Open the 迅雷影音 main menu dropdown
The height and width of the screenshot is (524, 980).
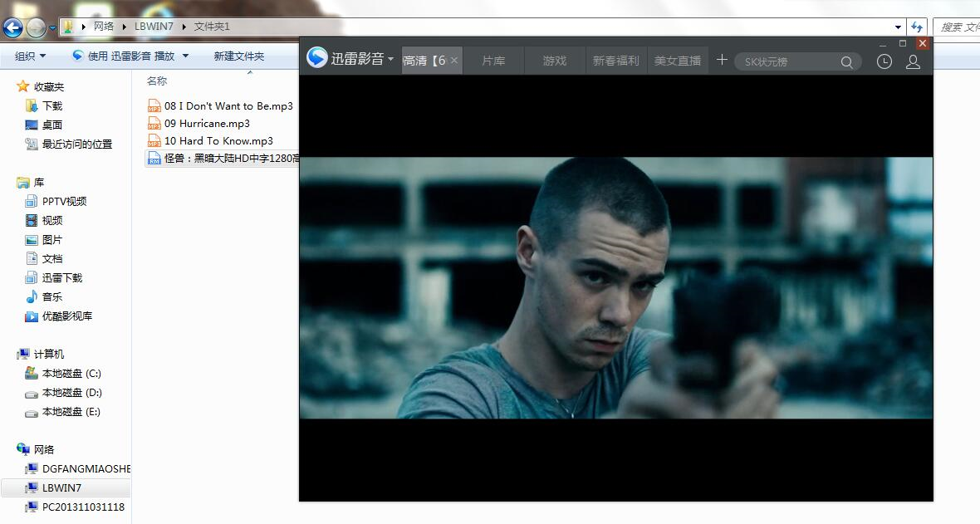click(390, 59)
